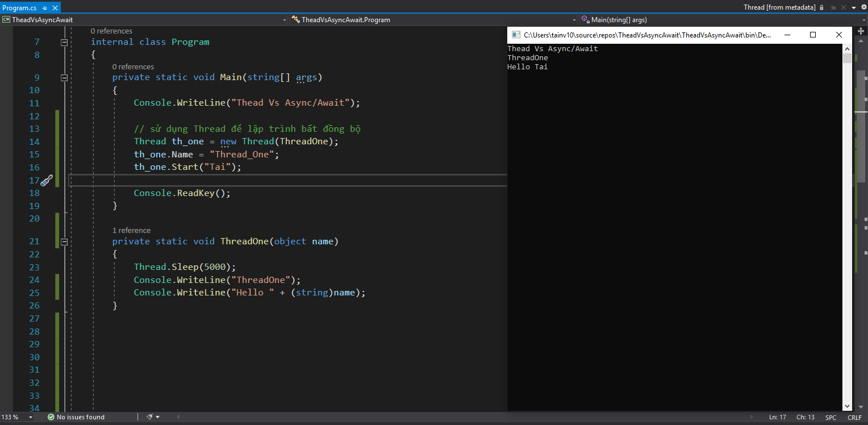Open the 133 % zoom level dropdown
868x425 pixels.
(x=30, y=417)
